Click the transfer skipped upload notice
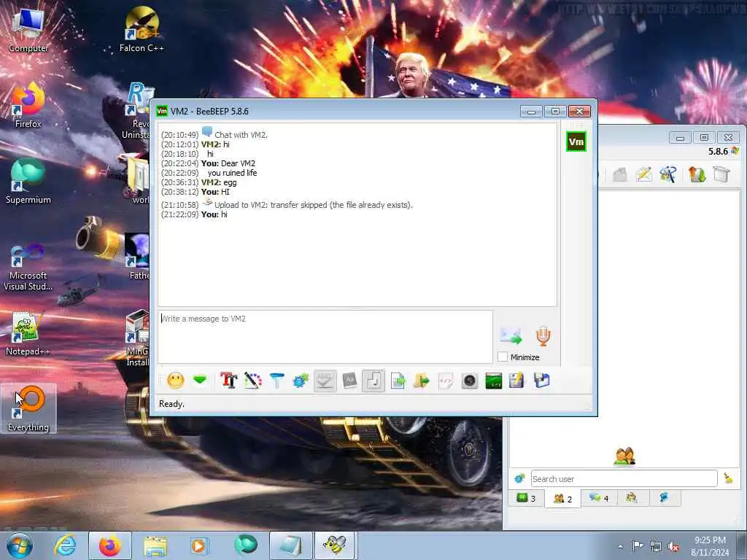The height and width of the screenshot is (560, 747). [314, 205]
